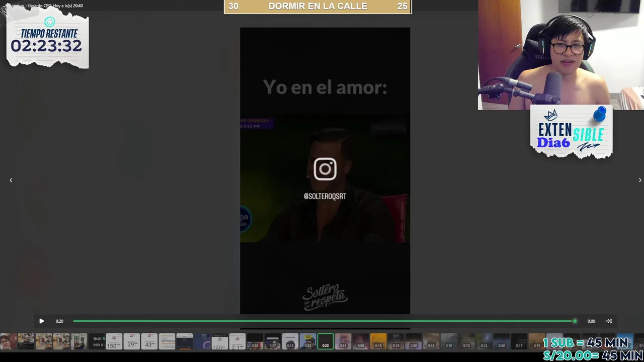The height and width of the screenshot is (362, 644).
Task: Open the thumbnail showing 2.1 speed result
Action: (237, 341)
